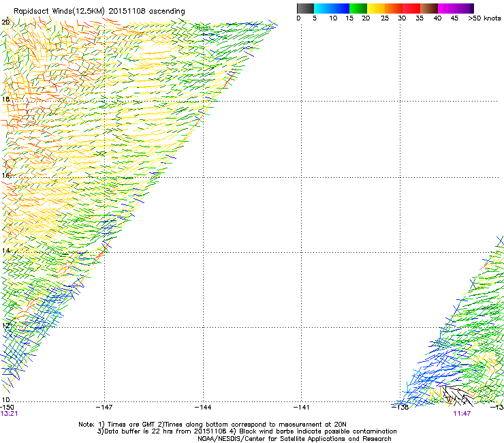Screen dimensions: 504x443
Task: Click the chart title 'Rapidscat Winds(12.5KM) 20151108 ascending'
Action: 99,12
